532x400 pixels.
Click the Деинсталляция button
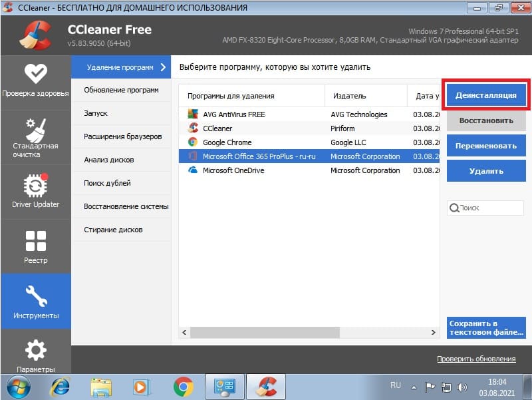pyautogui.click(x=486, y=95)
